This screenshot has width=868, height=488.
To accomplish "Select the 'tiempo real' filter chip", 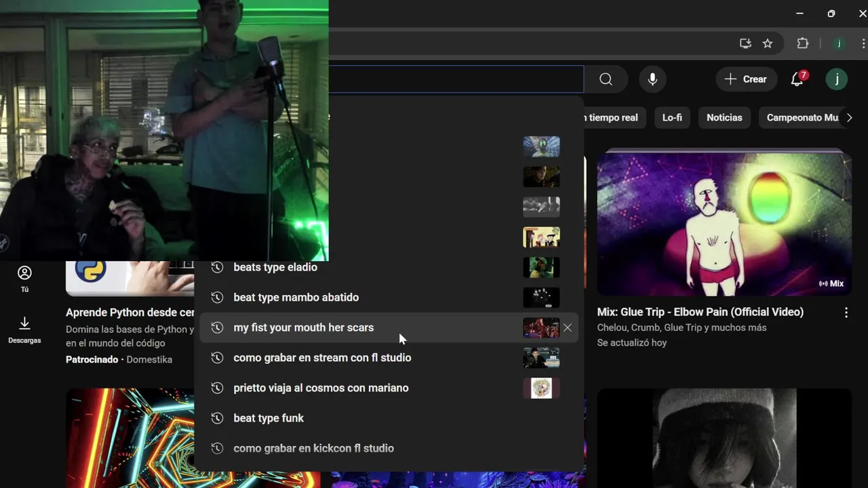I will 614,117.
